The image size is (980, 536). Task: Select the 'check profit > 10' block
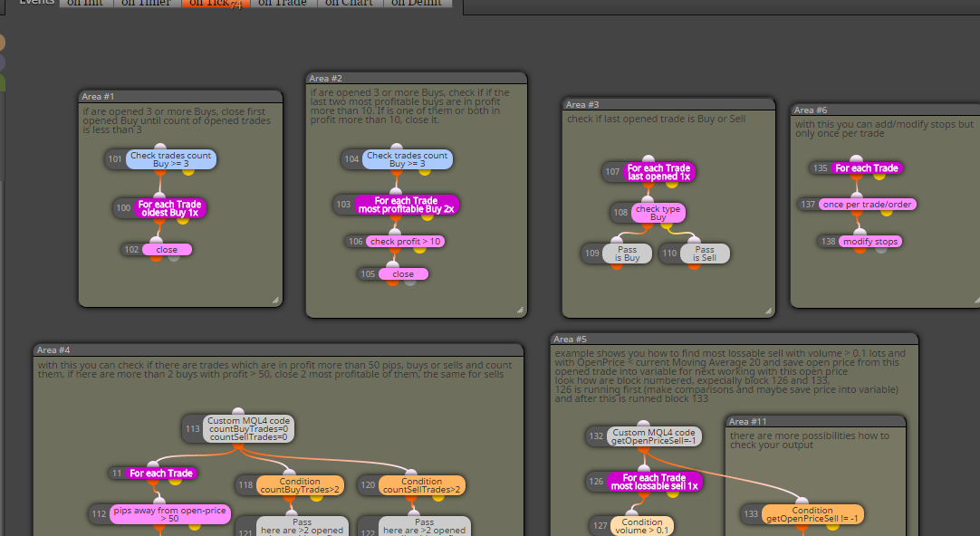click(x=405, y=241)
